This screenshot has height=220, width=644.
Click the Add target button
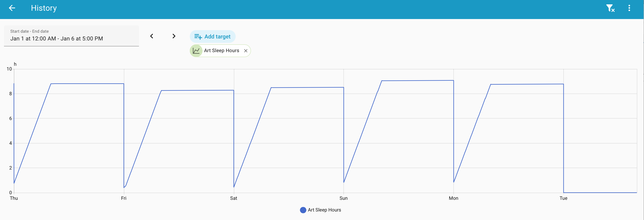pos(212,37)
